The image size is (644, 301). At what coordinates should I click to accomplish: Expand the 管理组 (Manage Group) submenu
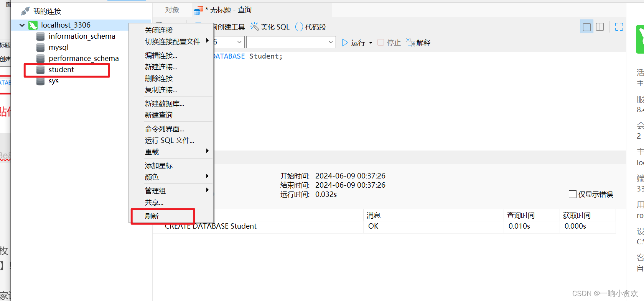pos(208,190)
